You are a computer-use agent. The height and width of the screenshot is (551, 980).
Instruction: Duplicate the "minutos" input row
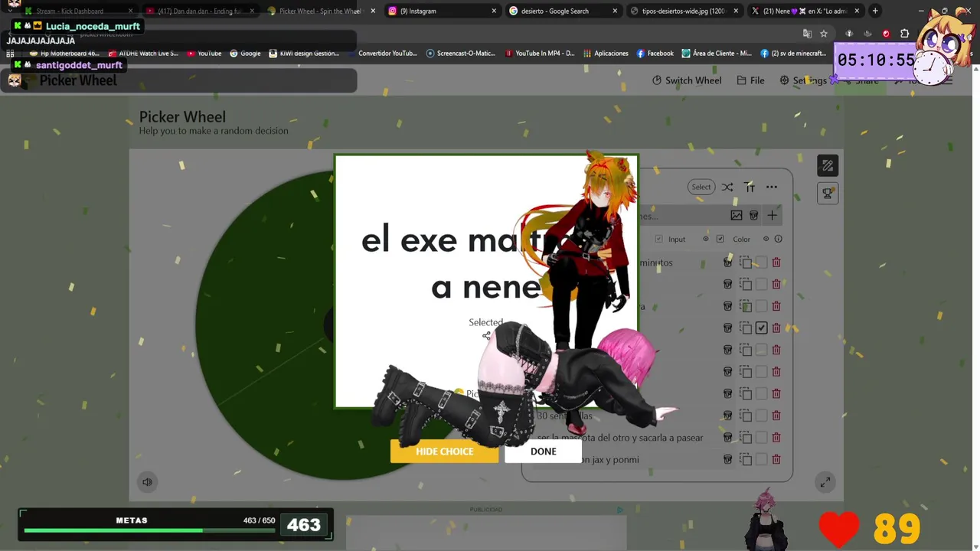coord(745,262)
